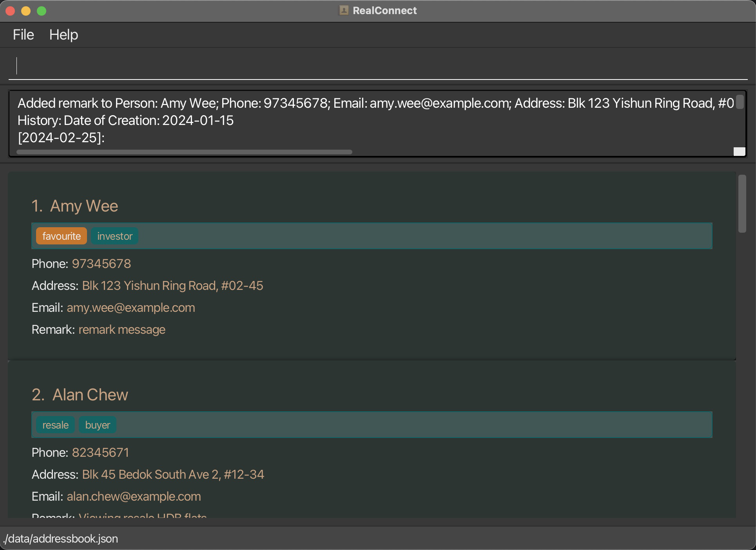Click the 'investor' tag on Amy Wee
Screen dimensions: 756x550
(x=114, y=236)
